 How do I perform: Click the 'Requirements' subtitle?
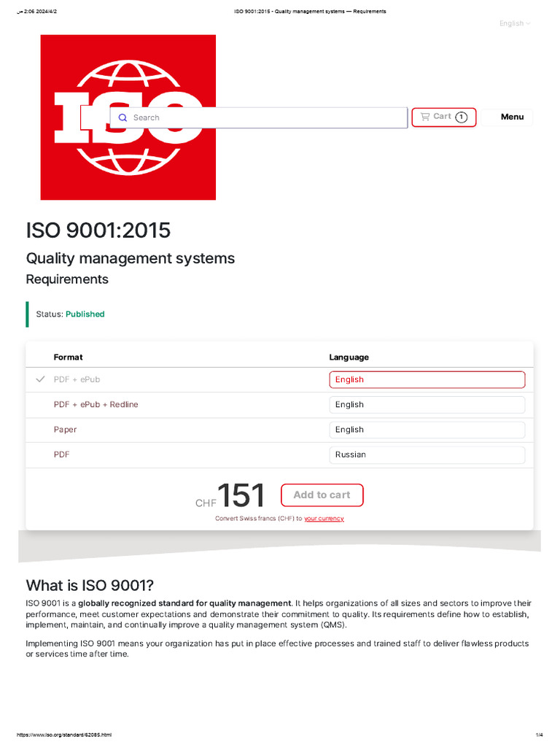(x=67, y=279)
